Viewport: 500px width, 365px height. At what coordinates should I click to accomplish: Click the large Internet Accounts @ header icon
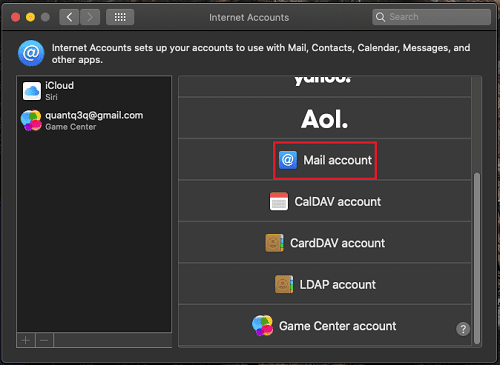point(31,53)
